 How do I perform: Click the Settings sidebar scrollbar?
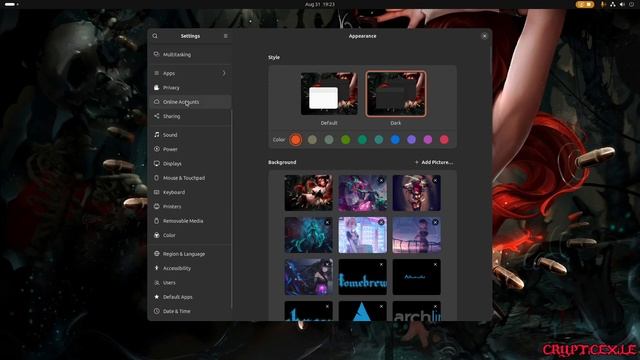[x=231, y=208]
